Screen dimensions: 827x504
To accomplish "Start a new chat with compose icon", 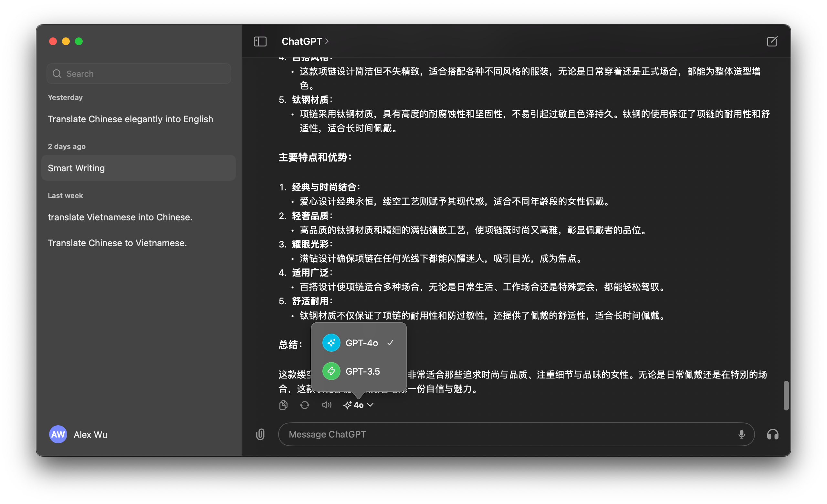I will (x=772, y=41).
